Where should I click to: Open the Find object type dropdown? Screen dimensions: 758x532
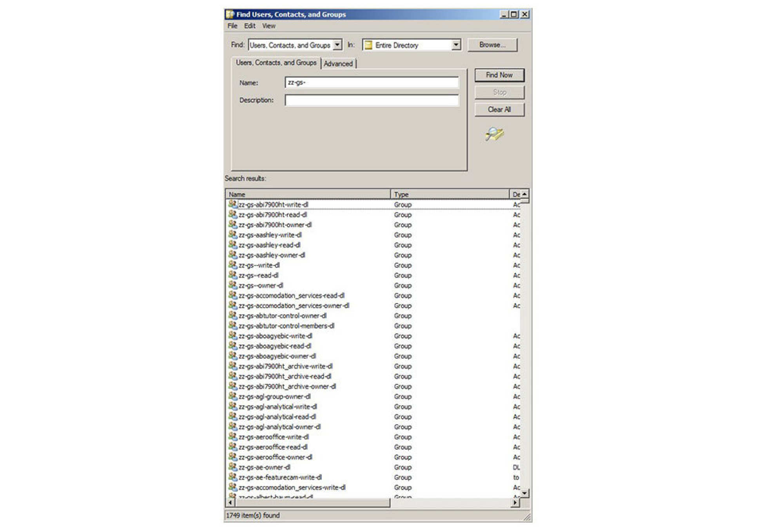(x=337, y=45)
